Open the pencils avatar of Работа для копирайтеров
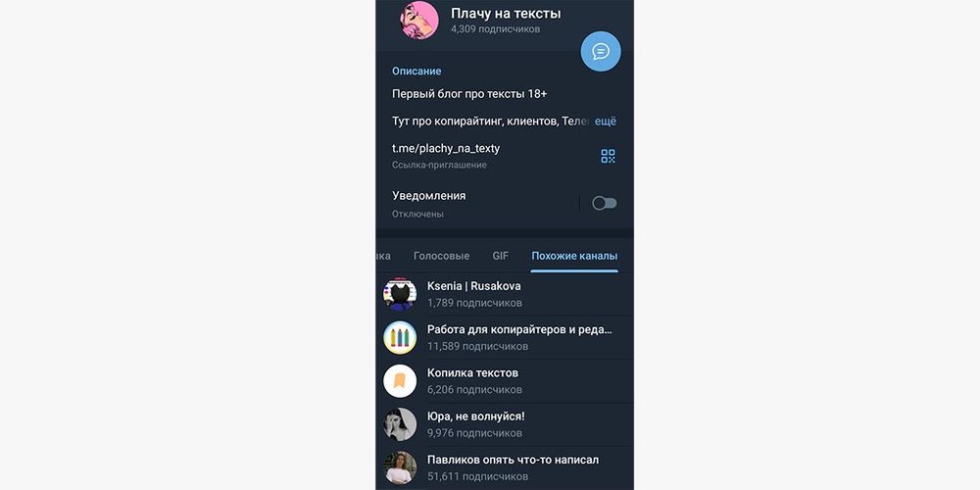 point(400,337)
